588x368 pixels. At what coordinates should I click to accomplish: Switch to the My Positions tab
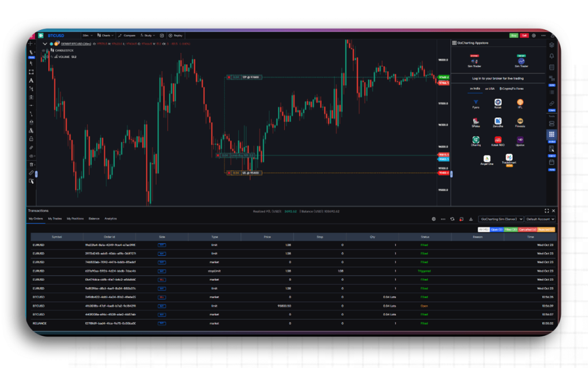[75, 218]
